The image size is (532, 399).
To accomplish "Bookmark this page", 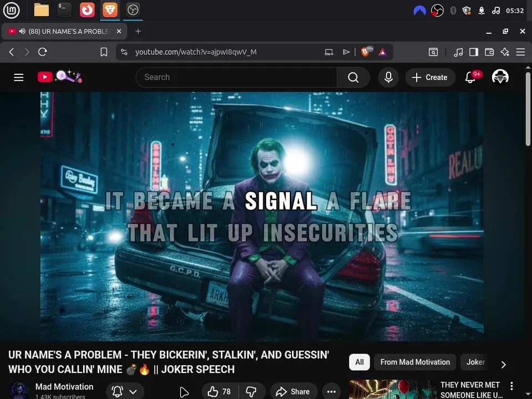I will pyautogui.click(x=104, y=52).
